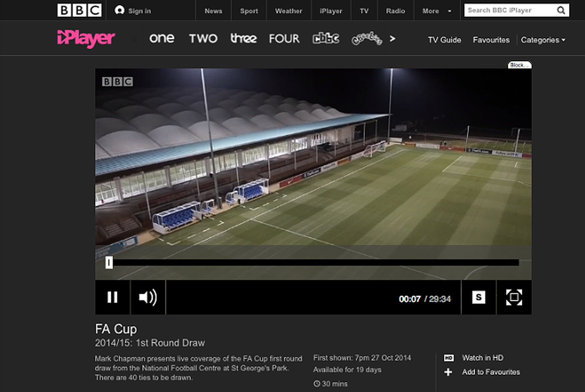
Task: Open Sport in the BBC navigation
Action: 249,11
